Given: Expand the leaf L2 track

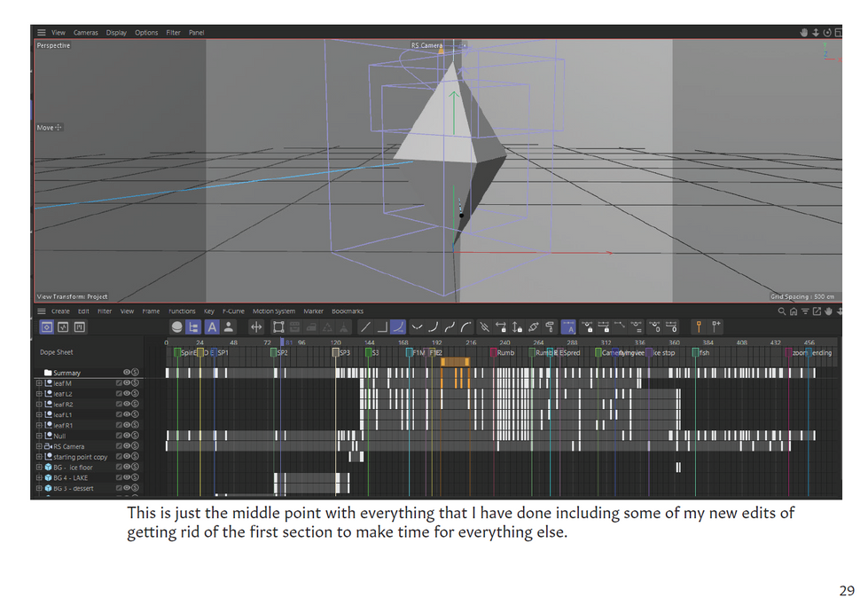Looking at the screenshot, I should [39, 394].
